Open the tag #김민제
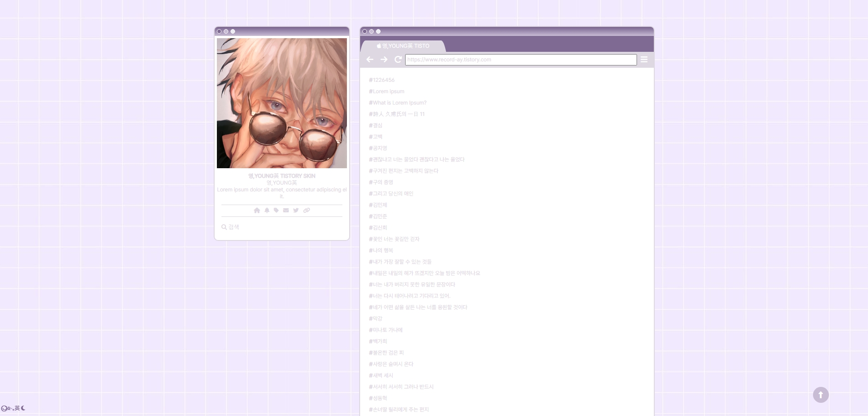The width and height of the screenshot is (868, 416). point(378,205)
